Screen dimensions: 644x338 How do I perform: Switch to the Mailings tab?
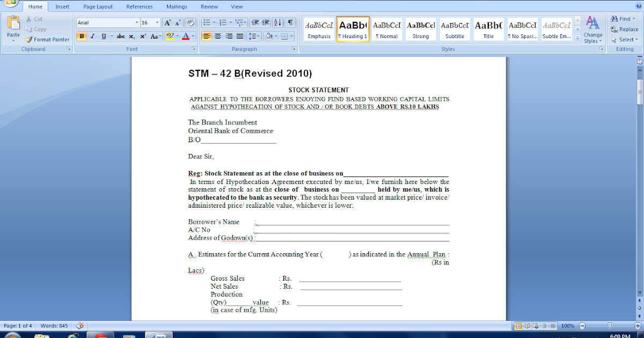pos(177,6)
